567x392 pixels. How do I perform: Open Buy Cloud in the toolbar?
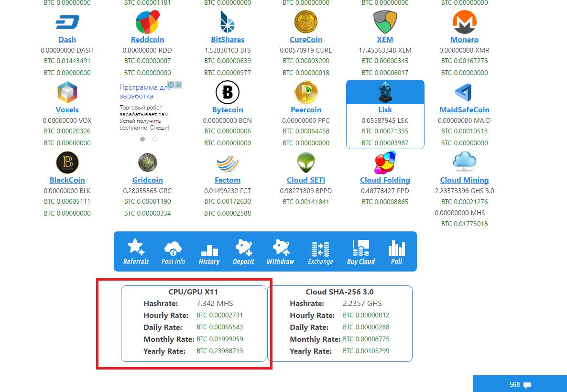point(361,251)
